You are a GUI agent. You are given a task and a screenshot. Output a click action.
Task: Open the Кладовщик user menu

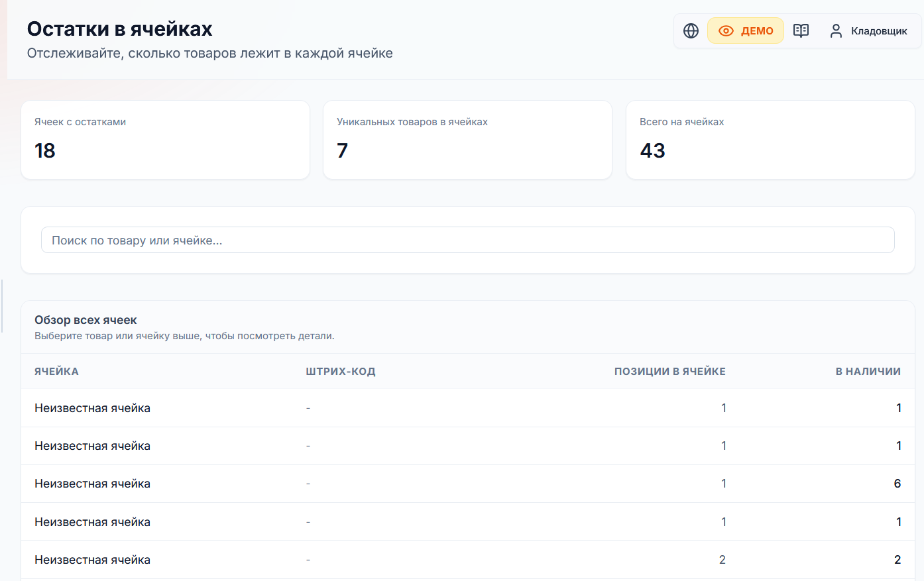[868, 31]
